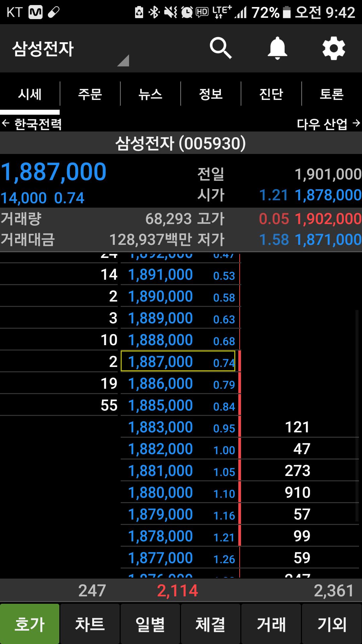Select the 정보 tab
This screenshot has height=644, width=362.
click(x=210, y=94)
